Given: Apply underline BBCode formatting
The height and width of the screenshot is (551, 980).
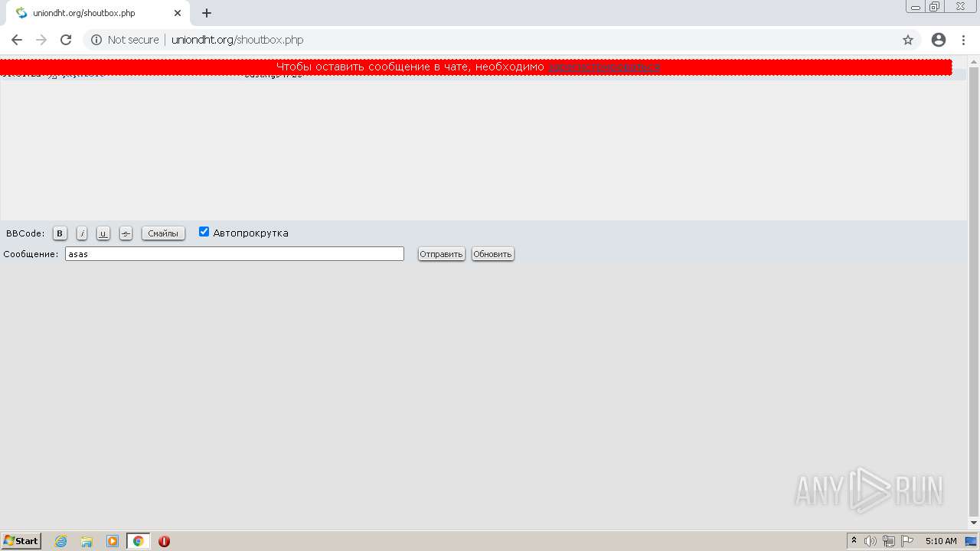Looking at the screenshot, I should pos(103,233).
